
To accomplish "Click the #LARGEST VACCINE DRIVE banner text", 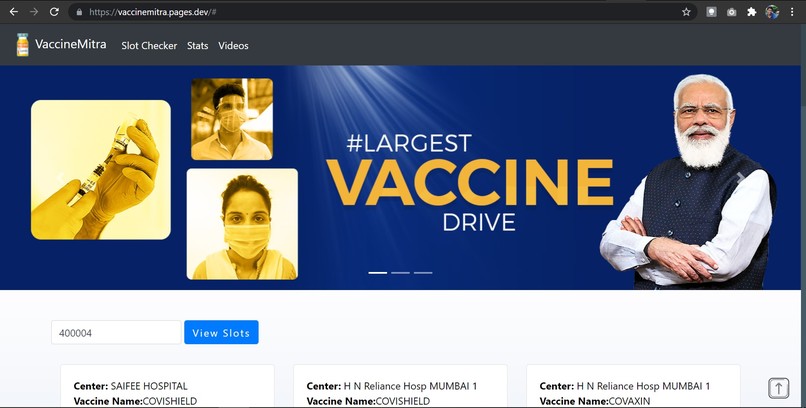I will pyautogui.click(x=470, y=181).
